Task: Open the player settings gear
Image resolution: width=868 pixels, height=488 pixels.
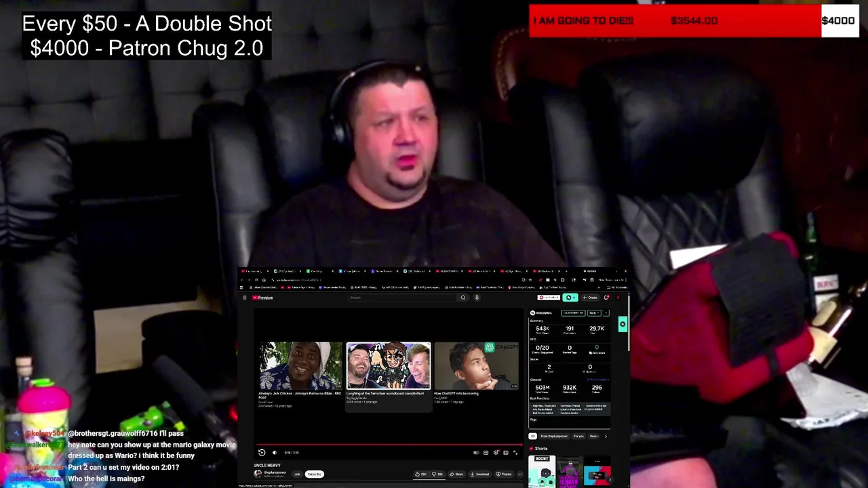Action: pos(496,453)
